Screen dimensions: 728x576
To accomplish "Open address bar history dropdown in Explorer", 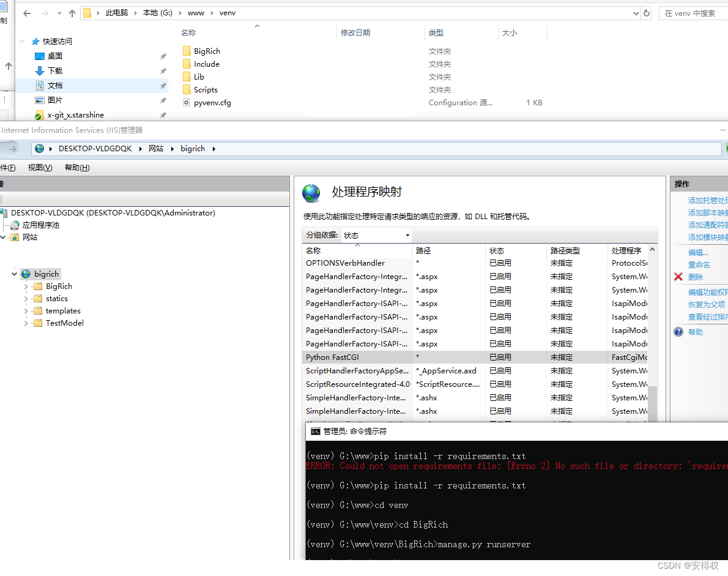I will tap(636, 13).
